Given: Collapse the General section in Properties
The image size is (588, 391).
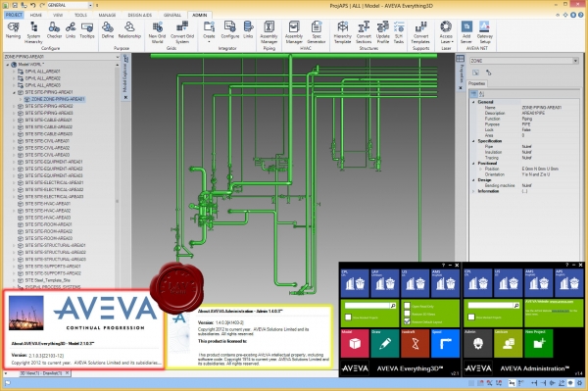Looking at the screenshot, I should point(473,102).
